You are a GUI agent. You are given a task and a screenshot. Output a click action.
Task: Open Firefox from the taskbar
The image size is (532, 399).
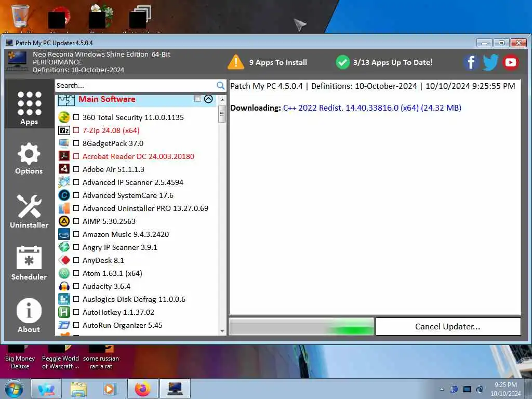pos(143,389)
